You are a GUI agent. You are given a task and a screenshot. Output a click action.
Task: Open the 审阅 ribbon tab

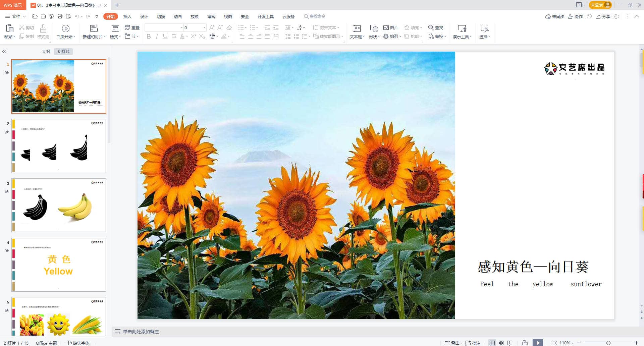pyautogui.click(x=211, y=16)
